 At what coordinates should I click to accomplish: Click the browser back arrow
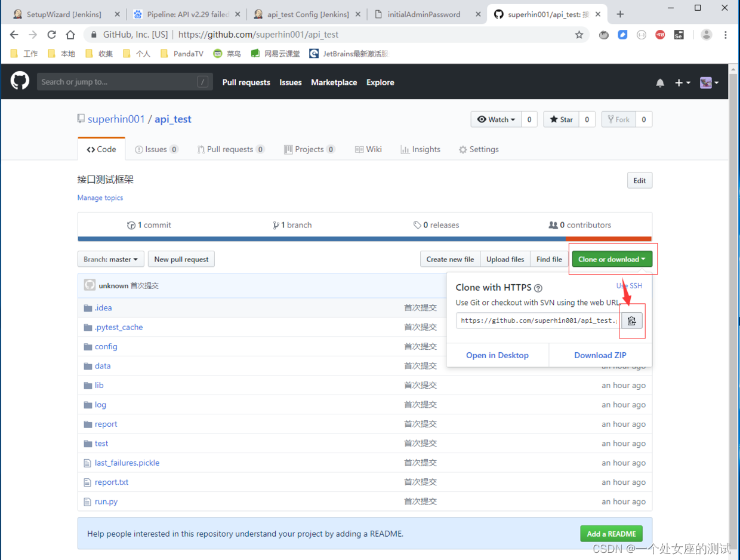[14, 35]
